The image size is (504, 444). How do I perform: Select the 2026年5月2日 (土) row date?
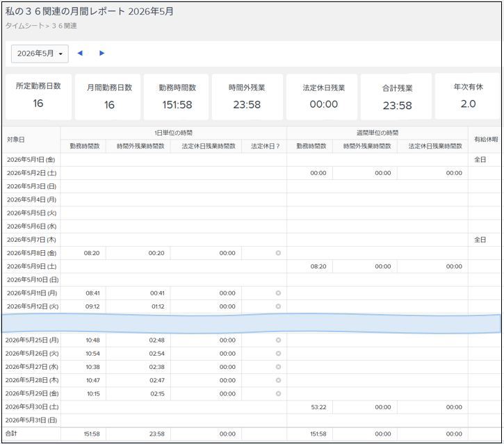[31, 173]
